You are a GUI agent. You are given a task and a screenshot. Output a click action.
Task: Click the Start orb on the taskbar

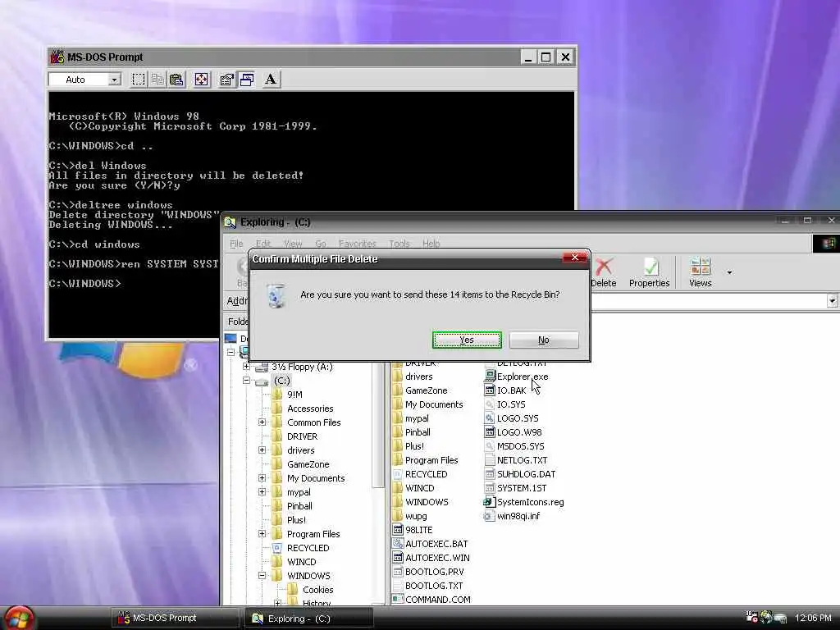(20, 619)
